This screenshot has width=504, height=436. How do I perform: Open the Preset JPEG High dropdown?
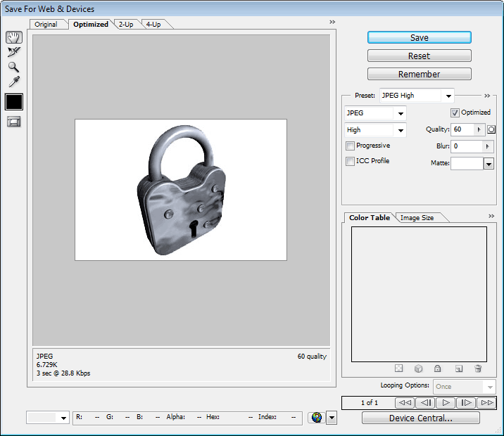coord(417,96)
